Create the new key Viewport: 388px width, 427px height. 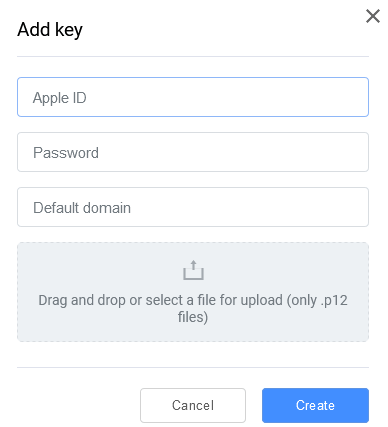click(x=315, y=405)
